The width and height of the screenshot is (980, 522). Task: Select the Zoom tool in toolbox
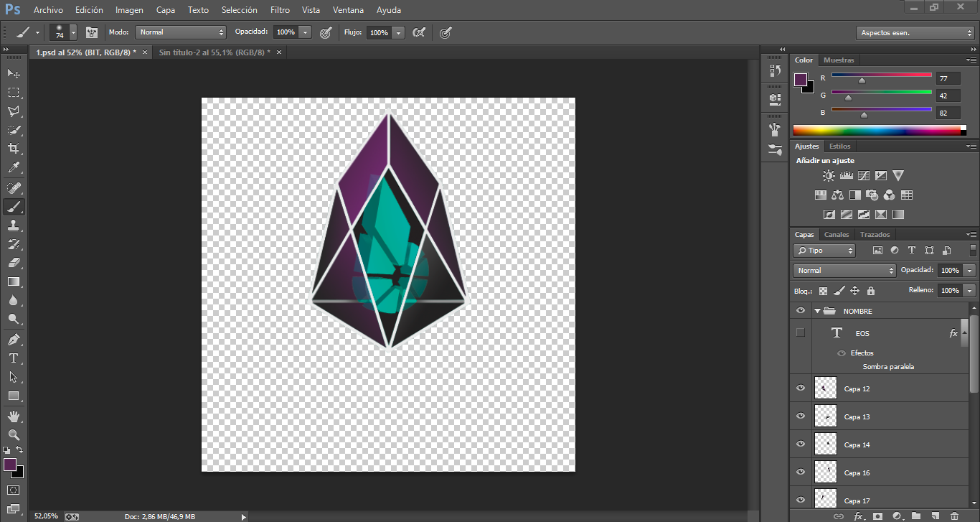tap(14, 435)
